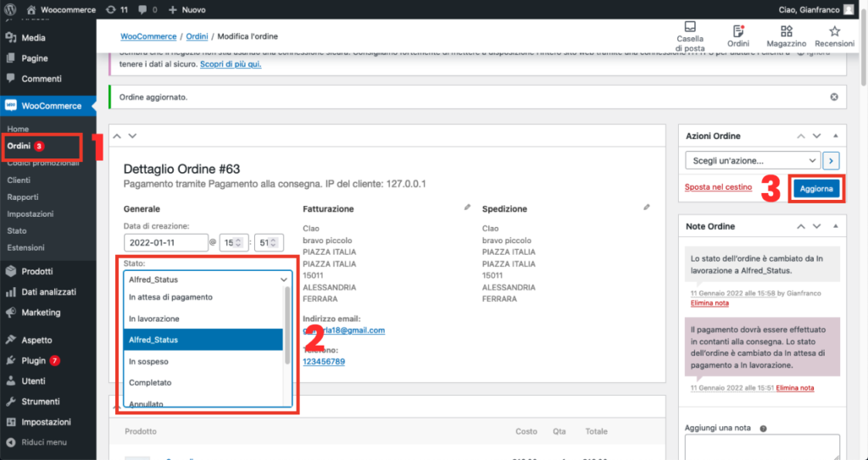The height and width of the screenshot is (460, 868).
Task: Delete the 15:58 note via Elimina nota
Action: [709, 303]
